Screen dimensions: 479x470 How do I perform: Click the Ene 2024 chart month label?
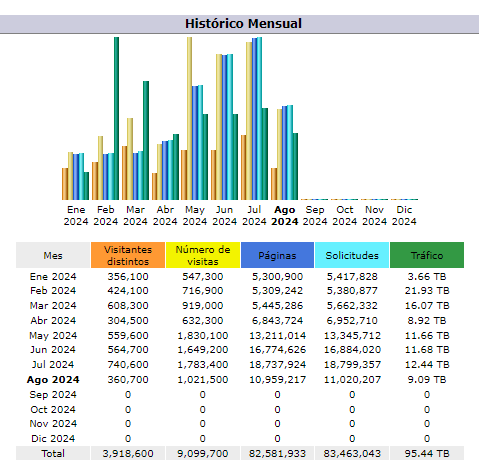click(x=76, y=215)
